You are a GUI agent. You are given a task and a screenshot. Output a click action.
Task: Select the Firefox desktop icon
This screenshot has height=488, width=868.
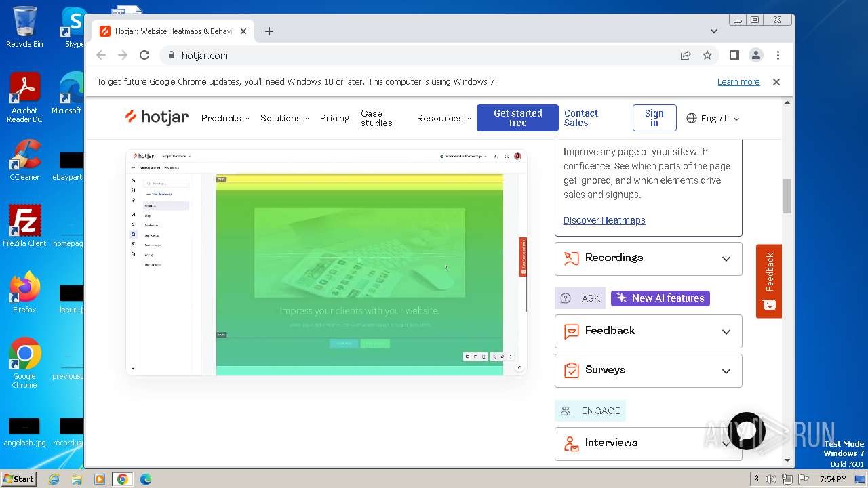(24, 293)
